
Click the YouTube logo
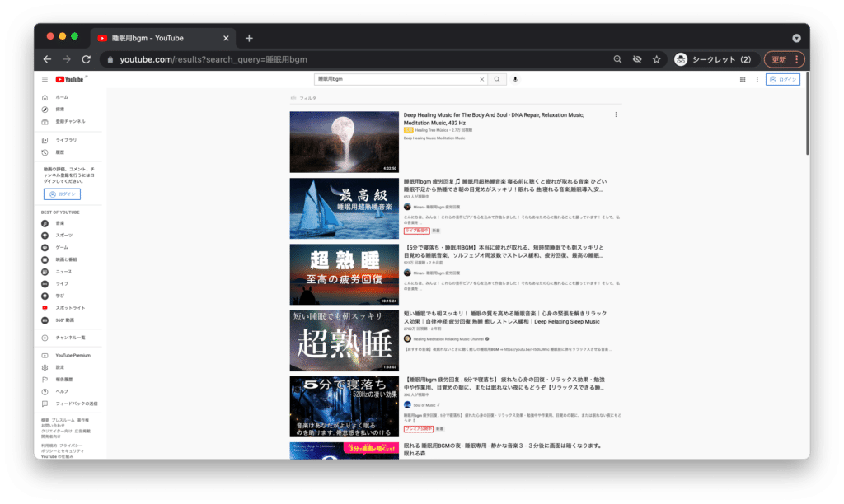[70, 79]
